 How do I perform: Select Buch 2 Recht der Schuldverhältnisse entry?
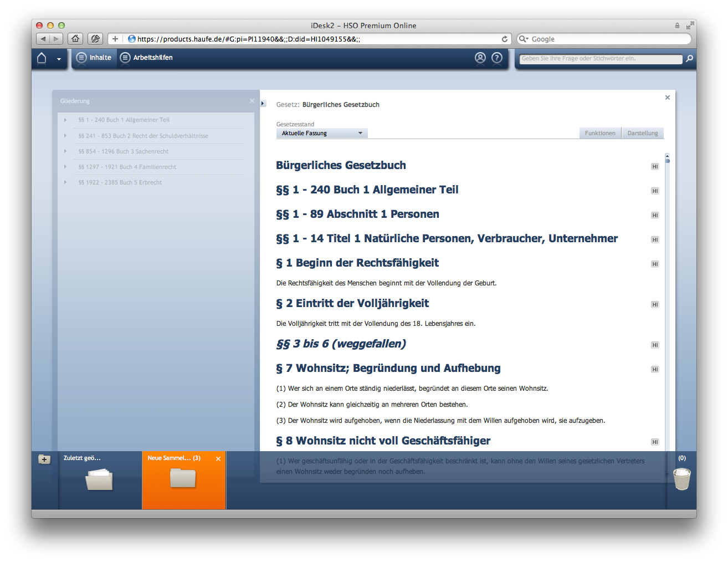click(x=143, y=136)
